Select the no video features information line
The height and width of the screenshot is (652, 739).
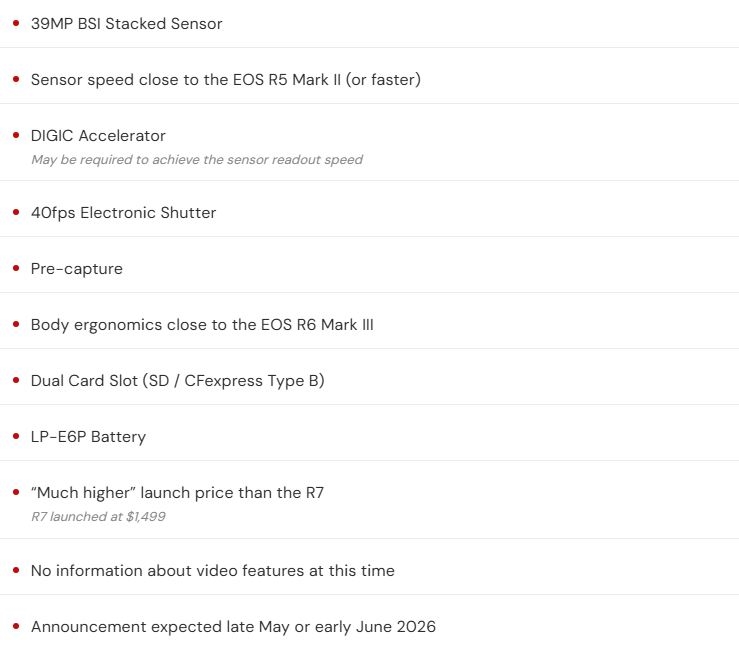tap(212, 570)
